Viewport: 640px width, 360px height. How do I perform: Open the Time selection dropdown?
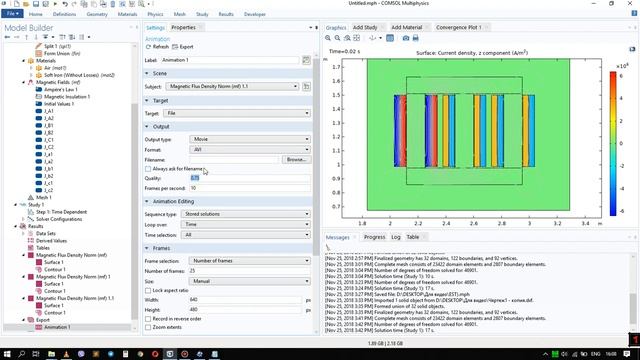click(x=246, y=235)
